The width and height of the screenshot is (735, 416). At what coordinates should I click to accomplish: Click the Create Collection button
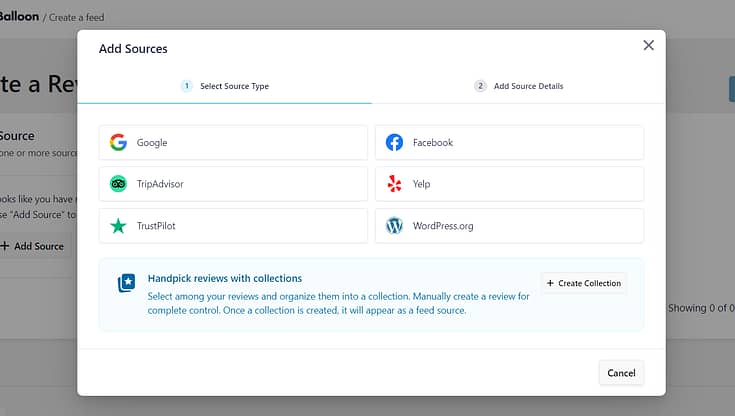tap(584, 283)
